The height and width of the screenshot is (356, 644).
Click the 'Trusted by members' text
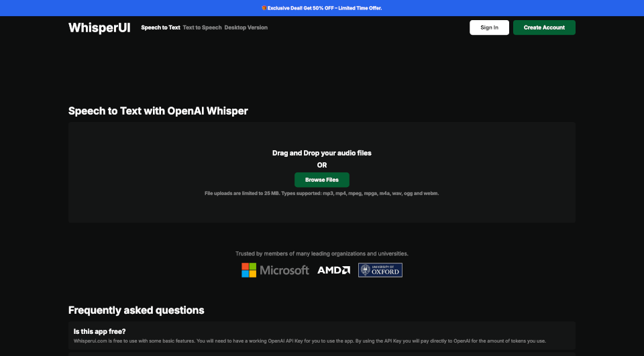pos(322,253)
